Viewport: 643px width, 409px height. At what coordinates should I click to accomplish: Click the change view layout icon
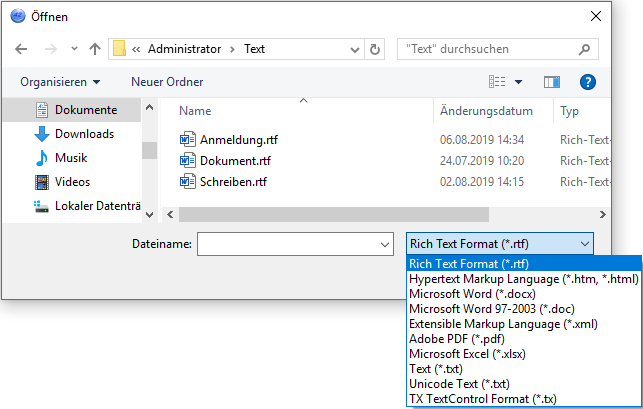[497, 81]
